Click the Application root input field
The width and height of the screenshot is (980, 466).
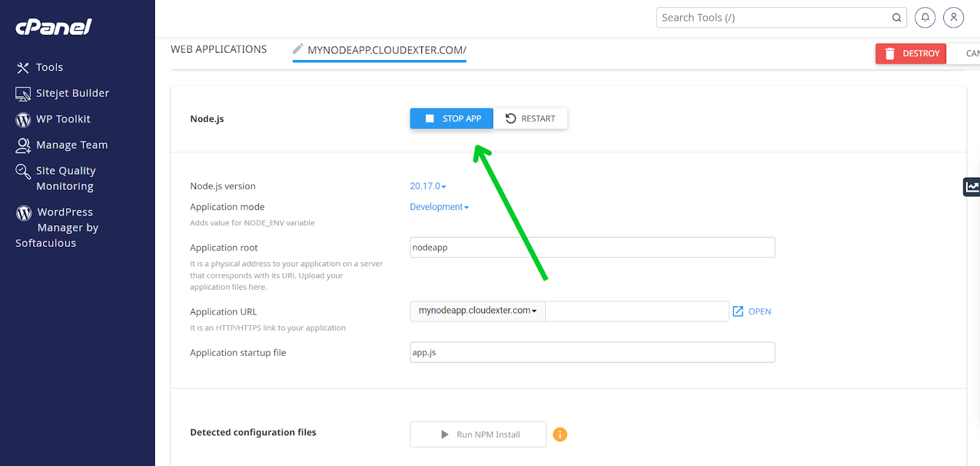click(x=592, y=247)
